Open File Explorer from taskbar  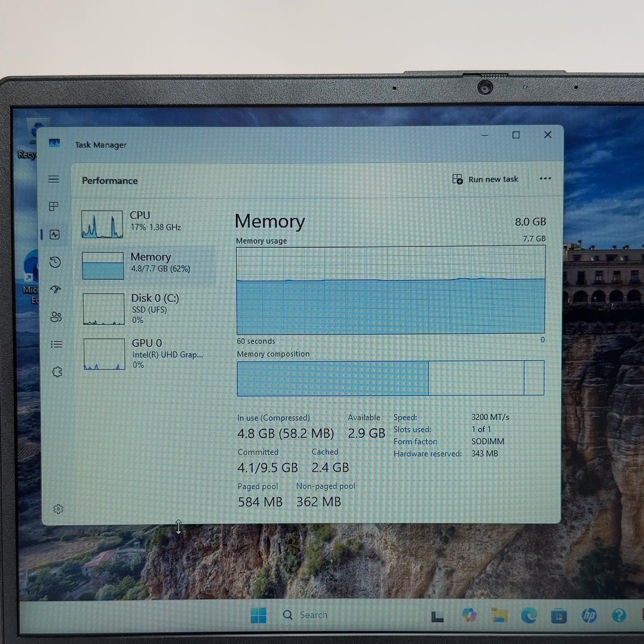pos(499,615)
